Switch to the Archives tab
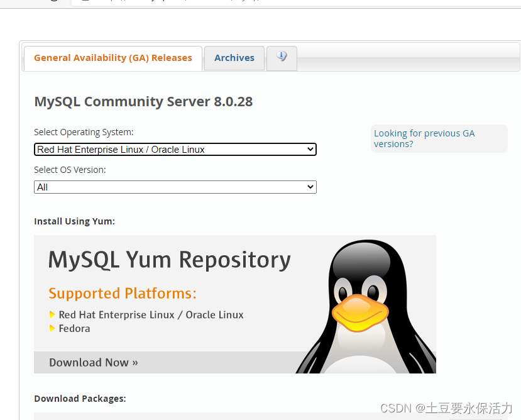 point(234,58)
